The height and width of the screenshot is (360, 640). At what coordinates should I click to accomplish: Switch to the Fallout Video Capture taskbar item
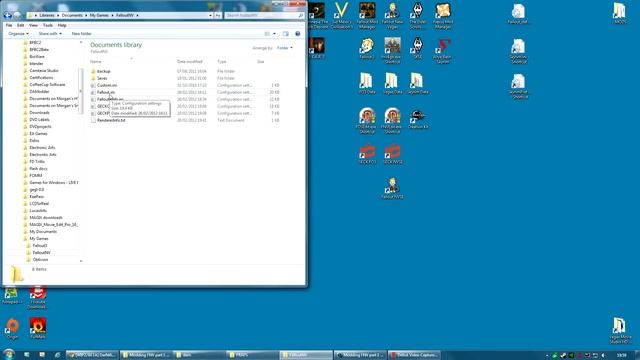click(x=415, y=355)
